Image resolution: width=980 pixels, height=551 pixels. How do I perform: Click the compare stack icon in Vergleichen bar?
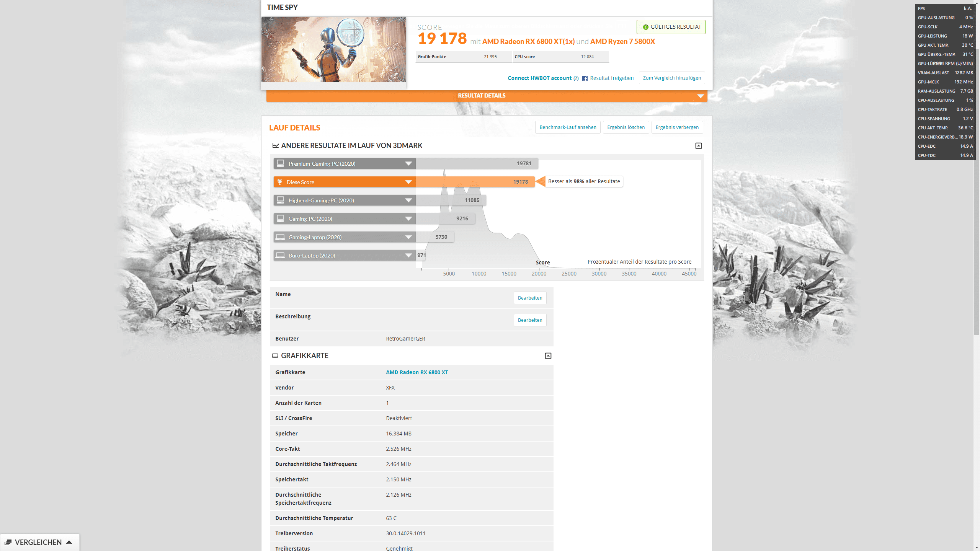[x=8, y=542]
